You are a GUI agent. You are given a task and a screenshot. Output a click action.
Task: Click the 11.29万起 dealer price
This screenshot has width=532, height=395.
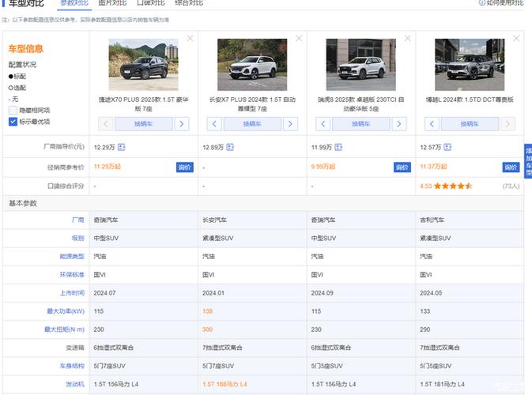click(x=108, y=167)
